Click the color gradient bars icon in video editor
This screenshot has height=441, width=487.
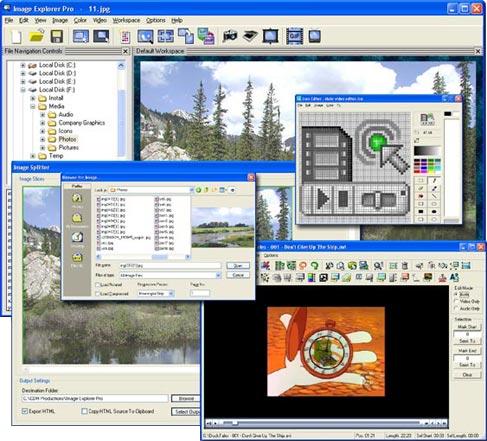click(312, 277)
